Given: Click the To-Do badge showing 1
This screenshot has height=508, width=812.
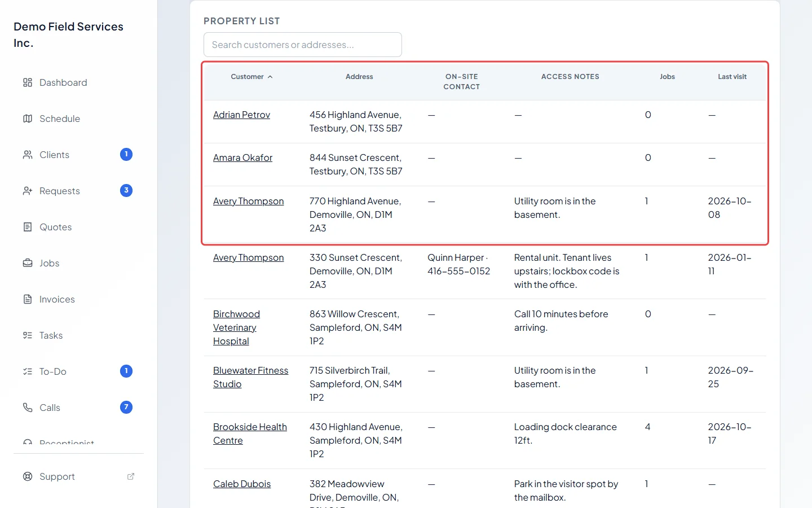Looking at the screenshot, I should coord(126,371).
